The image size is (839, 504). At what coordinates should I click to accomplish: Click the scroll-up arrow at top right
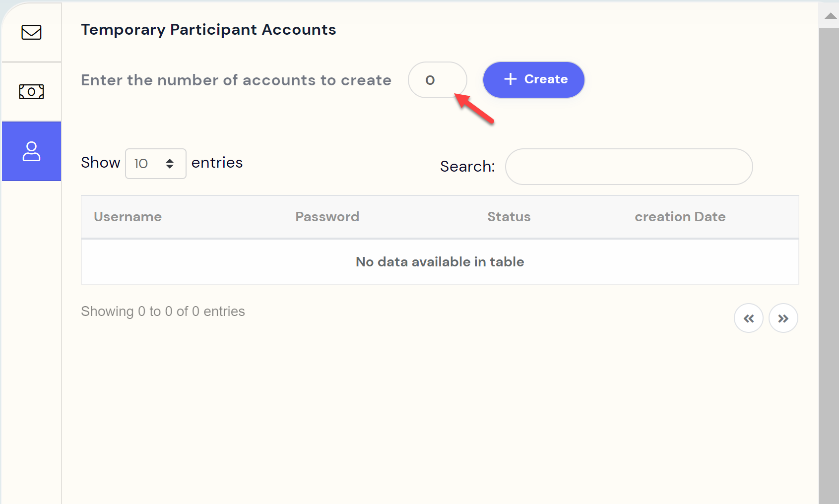click(x=831, y=15)
